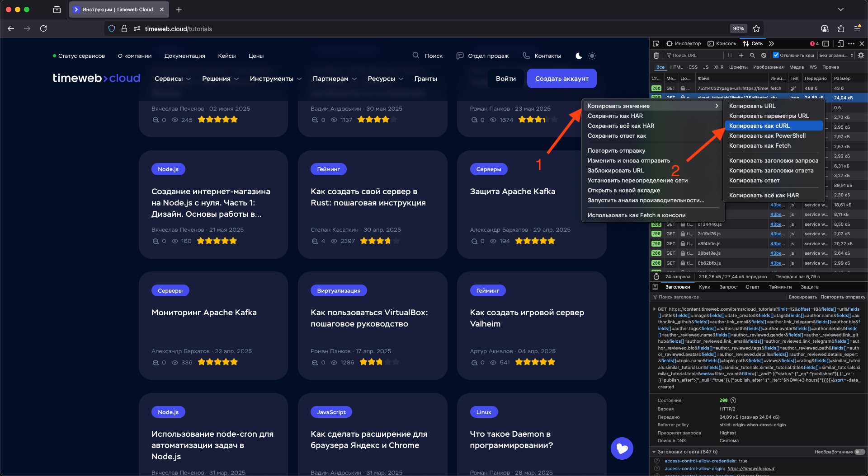Viewport: 868px width, 476px height.
Task: Click the error count badge icon
Action: tap(814, 44)
